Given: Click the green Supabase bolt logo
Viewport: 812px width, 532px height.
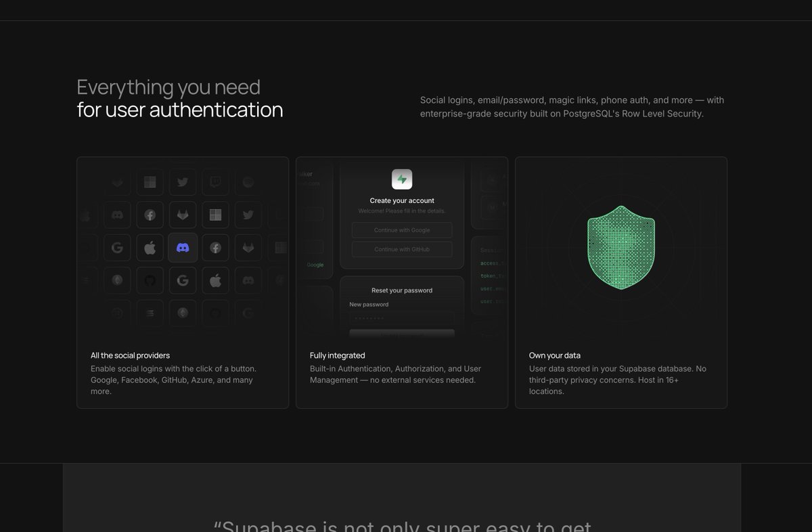Looking at the screenshot, I should [402, 179].
